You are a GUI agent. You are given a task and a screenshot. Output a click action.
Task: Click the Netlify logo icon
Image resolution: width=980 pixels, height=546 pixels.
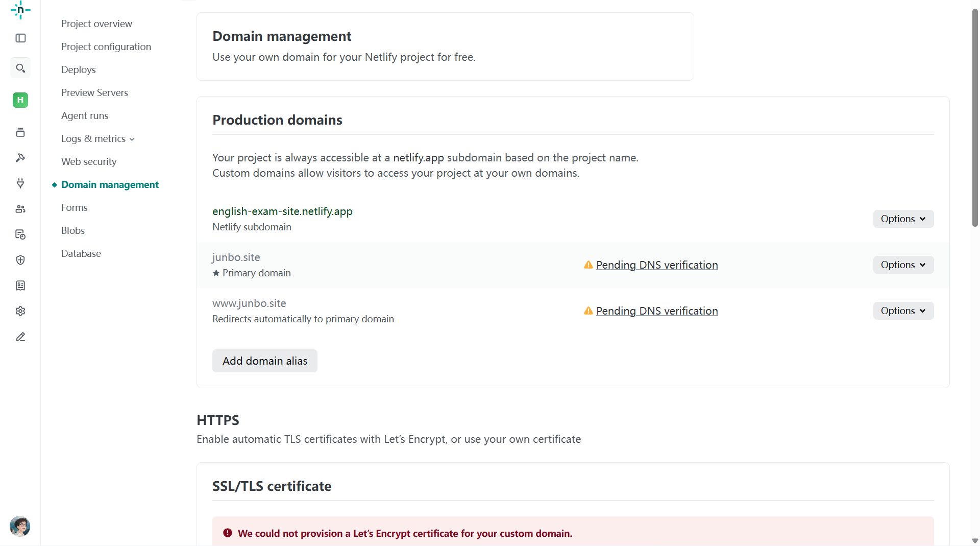coord(20,10)
